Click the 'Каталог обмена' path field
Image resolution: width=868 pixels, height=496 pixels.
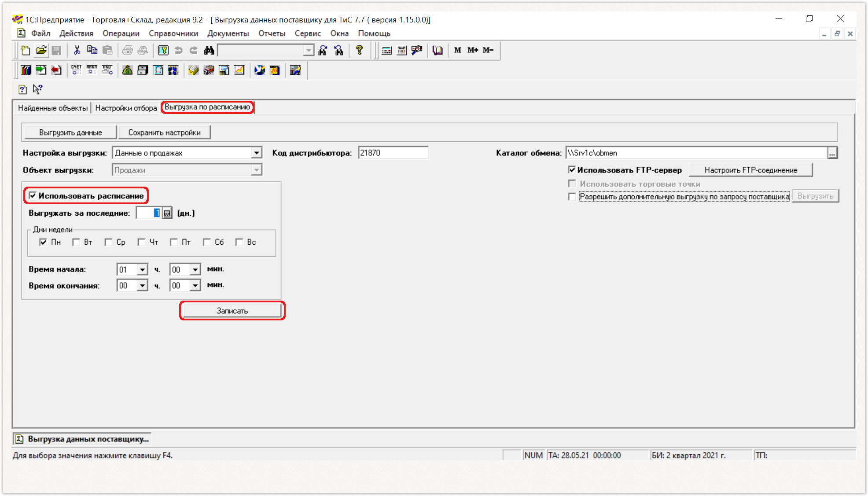pyautogui.click(x=696, y=153)
